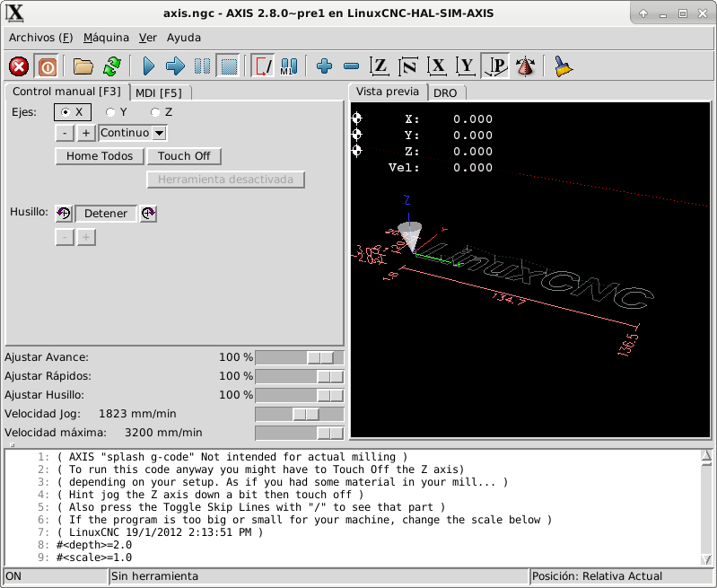Stop program execution in the toolbar
Viewport: 717px width, 588px height.
pos(229,66)
